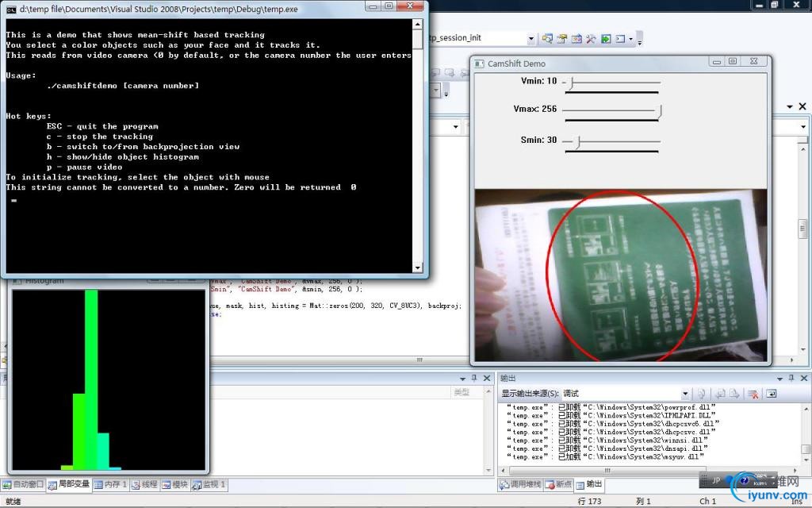
Task: Go to next message icon in output toolbar
Action: coord(734,394)
